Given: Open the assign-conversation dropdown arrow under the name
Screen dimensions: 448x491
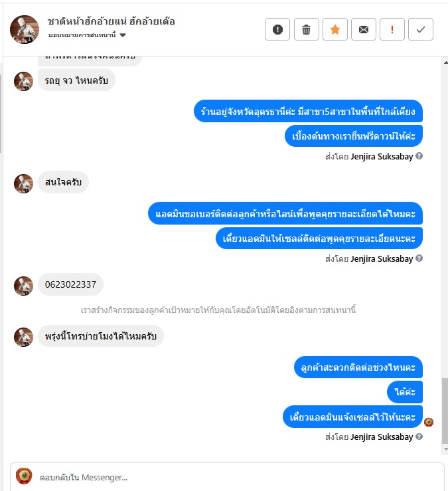Looking at the screenshot, I should coord(123,35).
